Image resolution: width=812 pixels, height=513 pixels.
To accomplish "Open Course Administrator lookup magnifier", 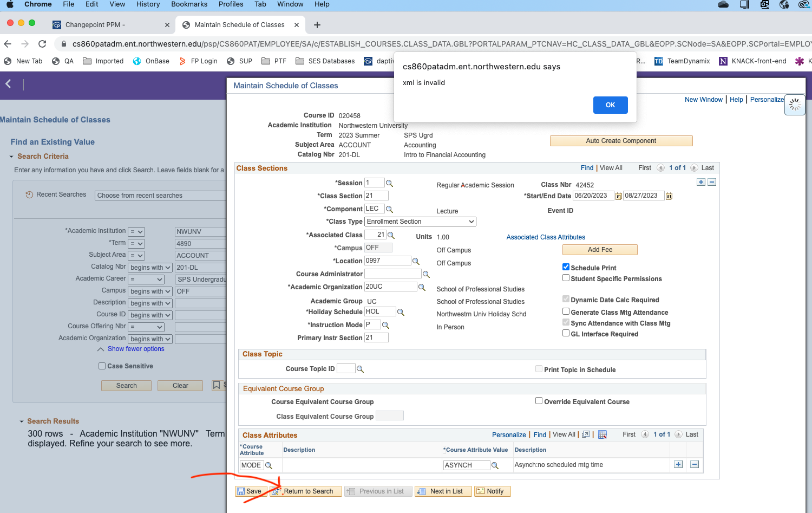I will click(x=426, y=274).
